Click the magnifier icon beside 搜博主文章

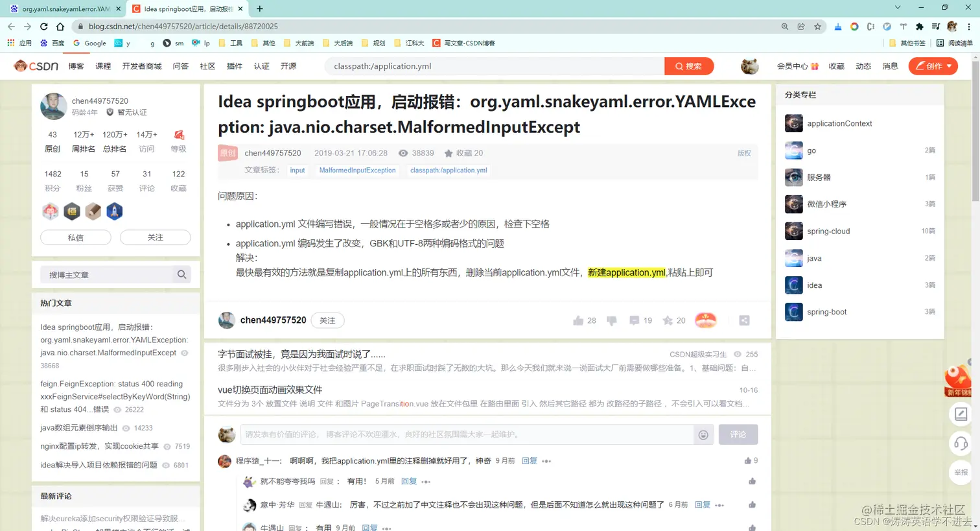181,274
